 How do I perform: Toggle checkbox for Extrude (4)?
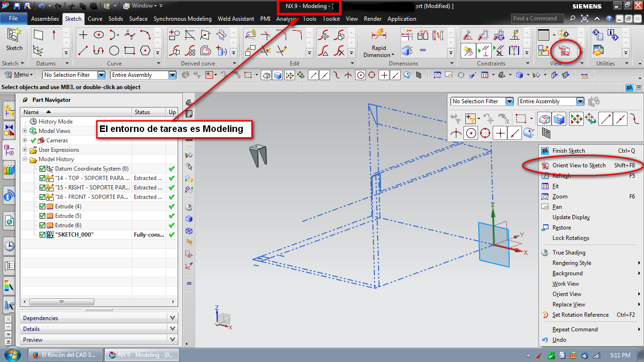[x=42, y=206]
